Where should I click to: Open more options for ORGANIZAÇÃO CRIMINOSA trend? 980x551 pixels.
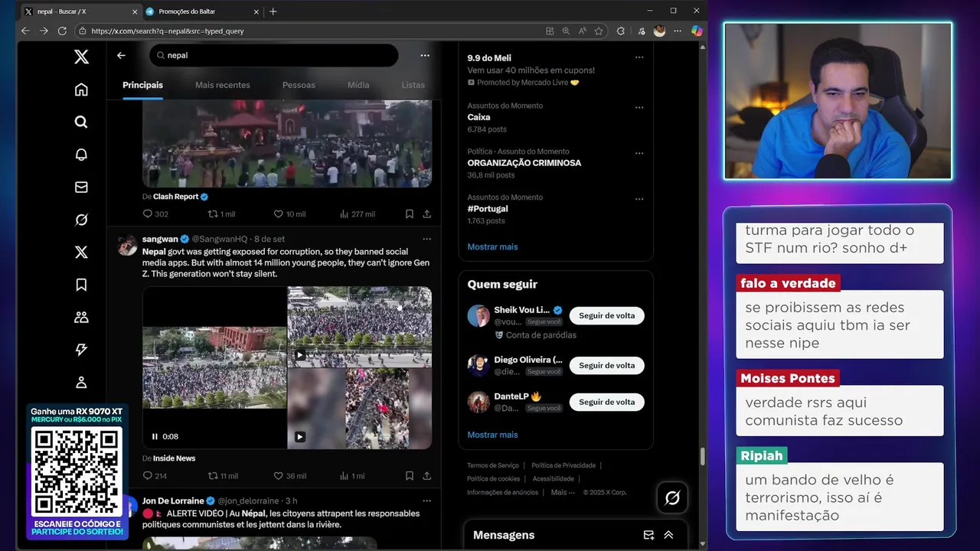point(639,153)
